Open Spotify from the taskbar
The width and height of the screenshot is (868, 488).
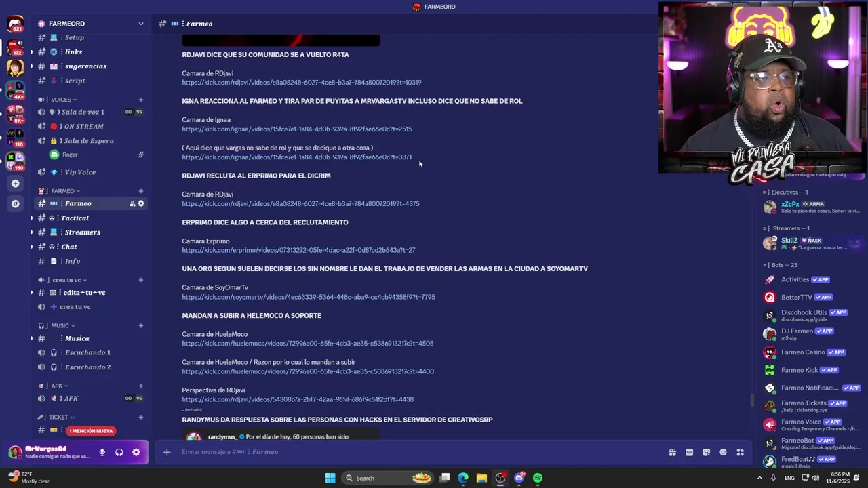(538, 478)
